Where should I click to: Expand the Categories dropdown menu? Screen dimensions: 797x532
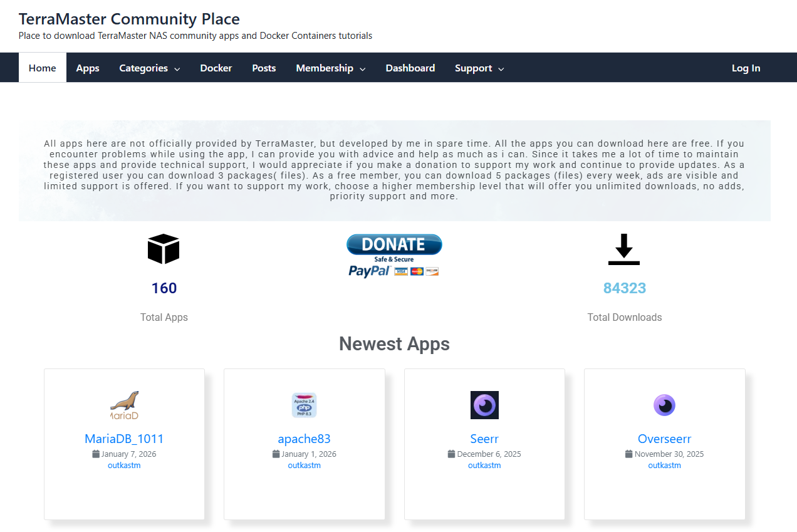(x=150, y=68)
